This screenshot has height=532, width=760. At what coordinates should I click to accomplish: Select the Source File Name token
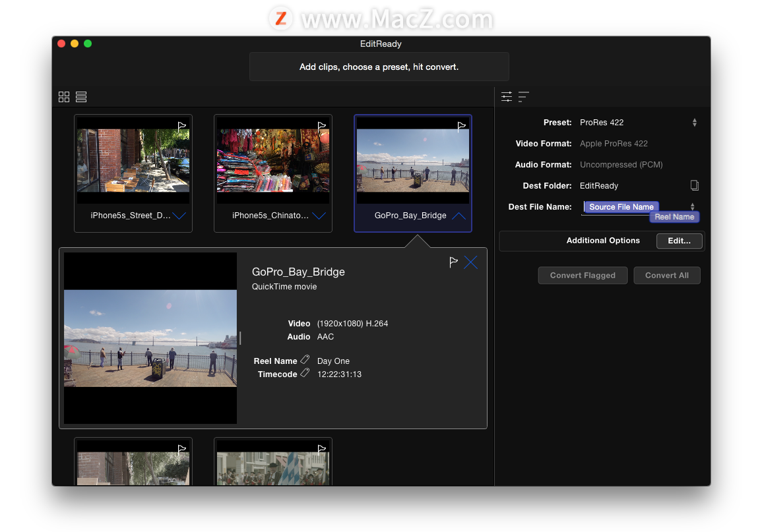621,207
